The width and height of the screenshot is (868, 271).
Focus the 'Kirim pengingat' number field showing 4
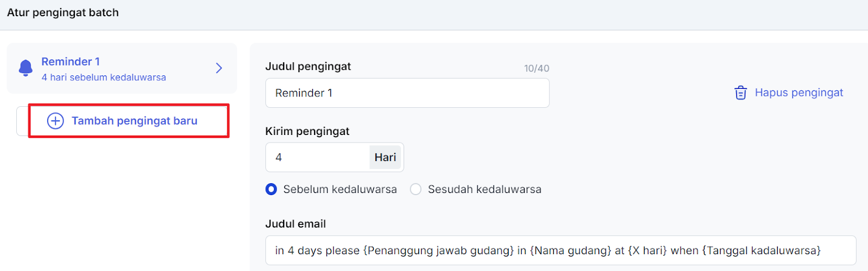[317, 158]
